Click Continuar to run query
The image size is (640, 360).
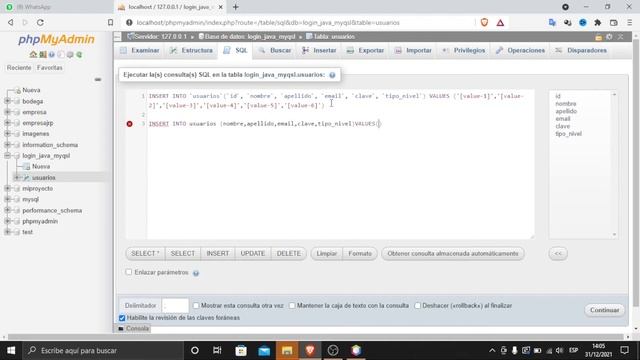pyautogui.click(x=604, y=310)
